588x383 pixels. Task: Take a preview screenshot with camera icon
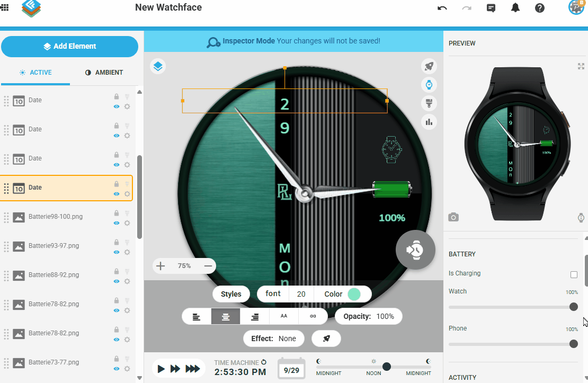[x=453, y=217]
